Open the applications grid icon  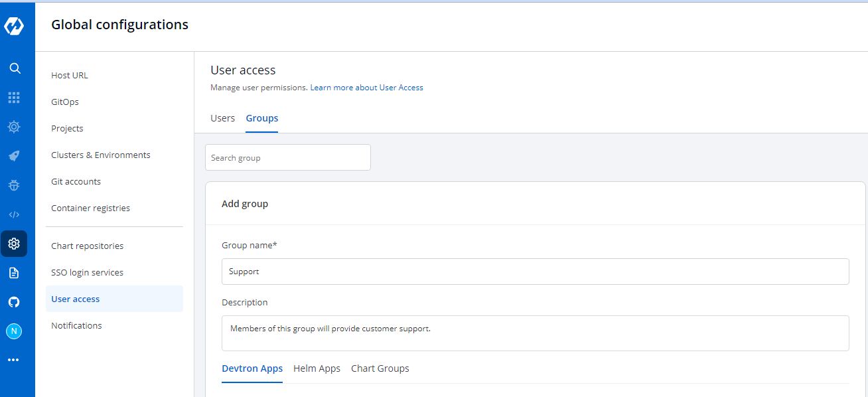coord(14,98)
